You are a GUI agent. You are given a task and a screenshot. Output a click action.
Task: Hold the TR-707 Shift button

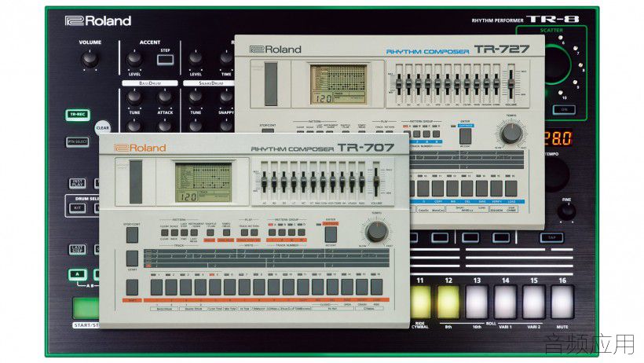click(x=132, y=288)
